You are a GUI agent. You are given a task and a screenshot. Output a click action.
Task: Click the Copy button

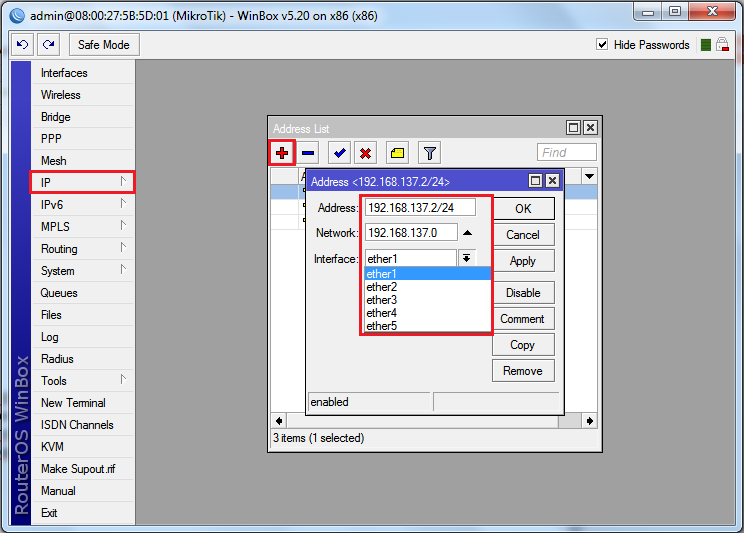pos(523,345)
